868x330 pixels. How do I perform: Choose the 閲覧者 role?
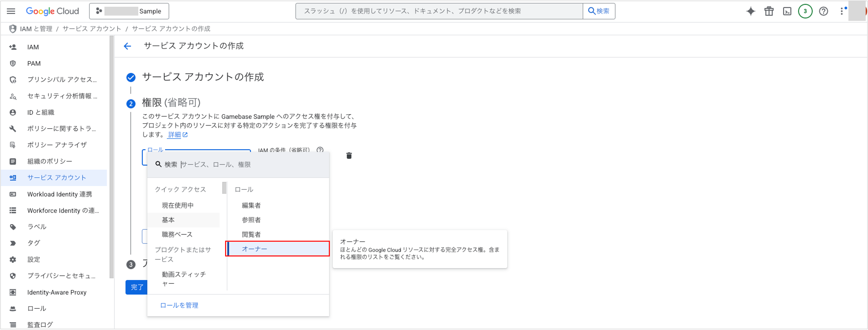point(278,234)
